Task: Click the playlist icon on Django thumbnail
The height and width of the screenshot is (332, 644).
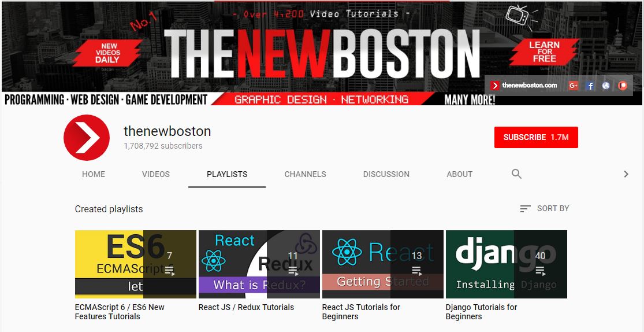Action: click(540, 271)
